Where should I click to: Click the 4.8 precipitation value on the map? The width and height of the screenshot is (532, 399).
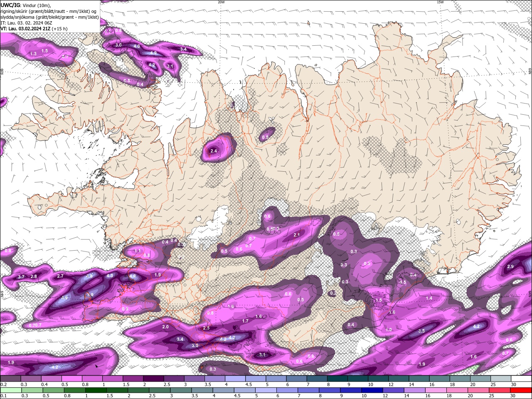pos(89,276)
